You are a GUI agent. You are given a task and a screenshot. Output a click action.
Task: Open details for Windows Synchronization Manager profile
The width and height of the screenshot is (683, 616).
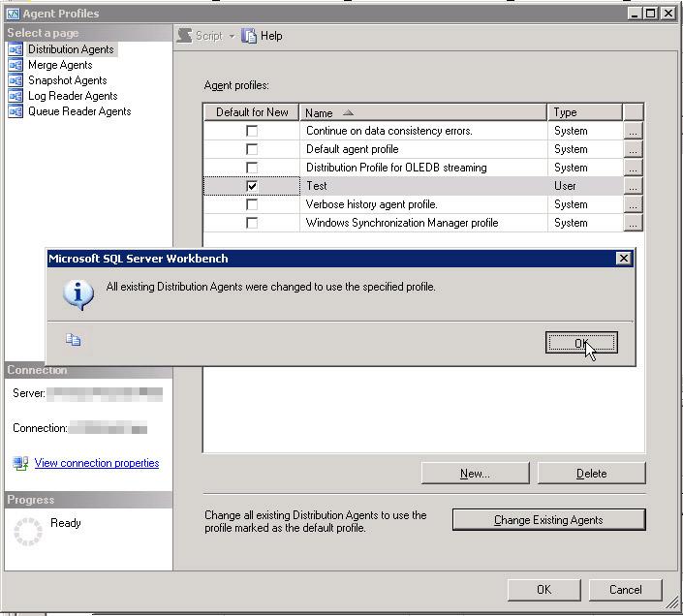tap(633, 223)
